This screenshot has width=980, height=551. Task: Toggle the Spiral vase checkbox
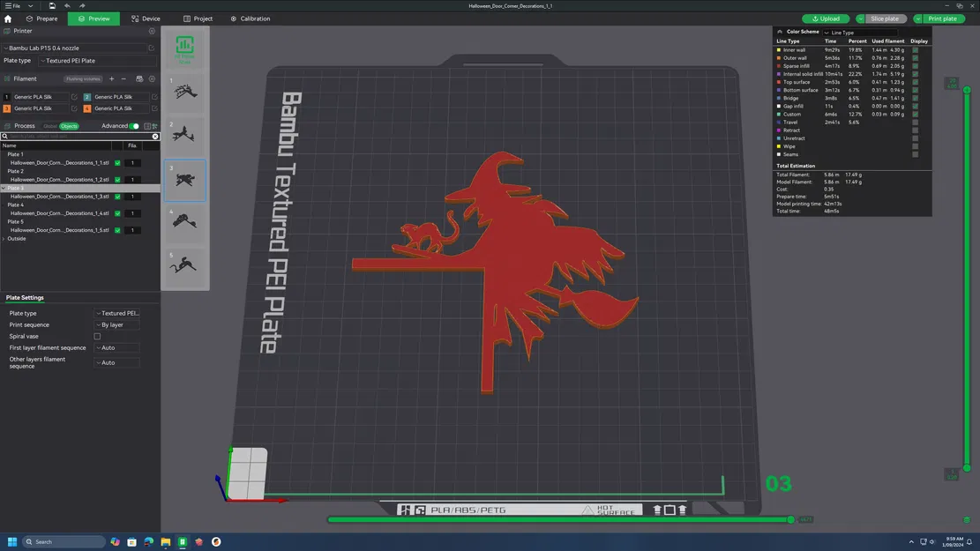[x=98, y=336]
